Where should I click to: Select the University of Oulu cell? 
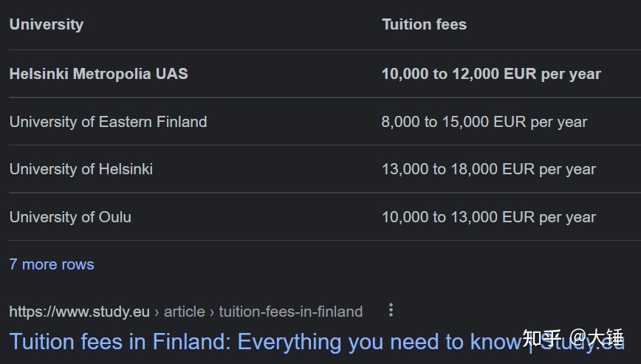click(70, 217)
